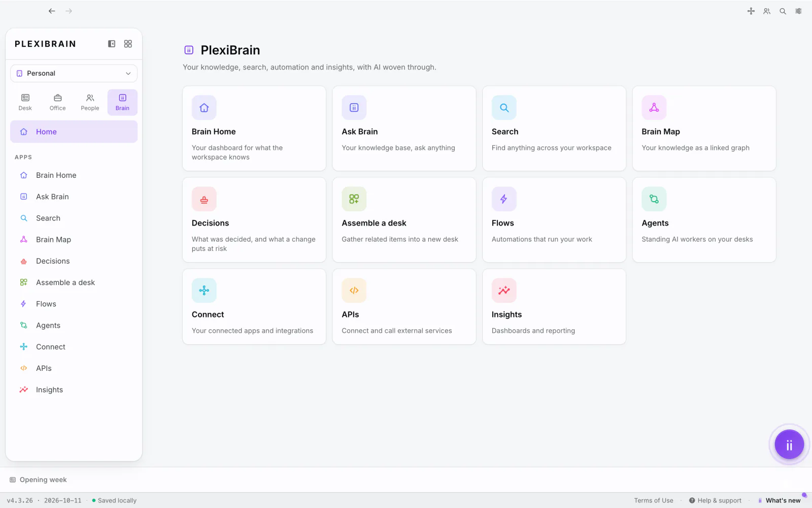
Task: Click the Flows card lightning icon
Action: click(x=504, y=199)
